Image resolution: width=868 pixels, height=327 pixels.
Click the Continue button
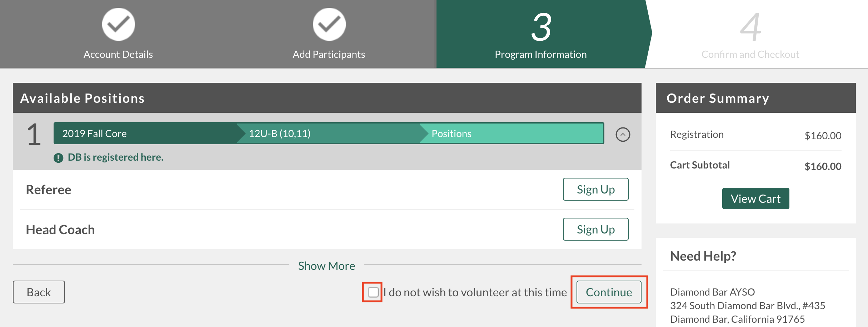click(609, 292)
